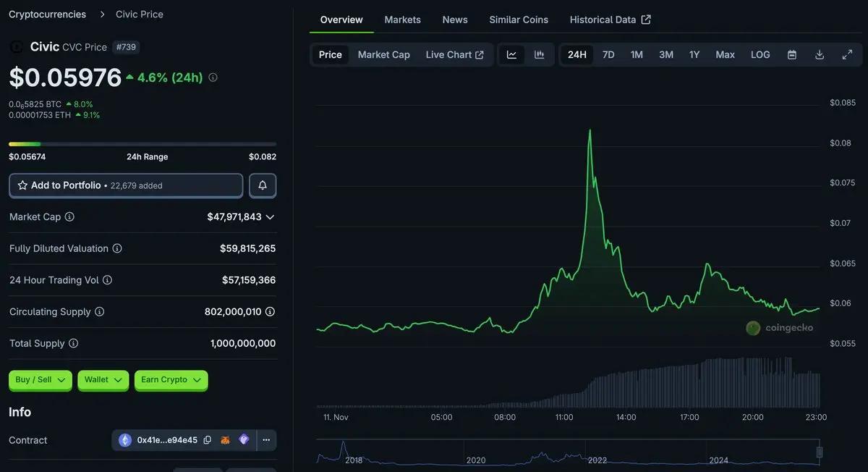
Task: Click the 0.00001753 ETH price text
Action: click(40, 115)
